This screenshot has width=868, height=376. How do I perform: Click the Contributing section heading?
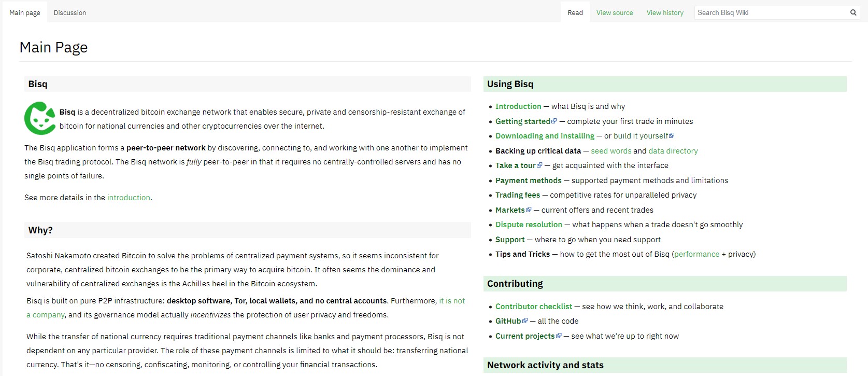515,284
